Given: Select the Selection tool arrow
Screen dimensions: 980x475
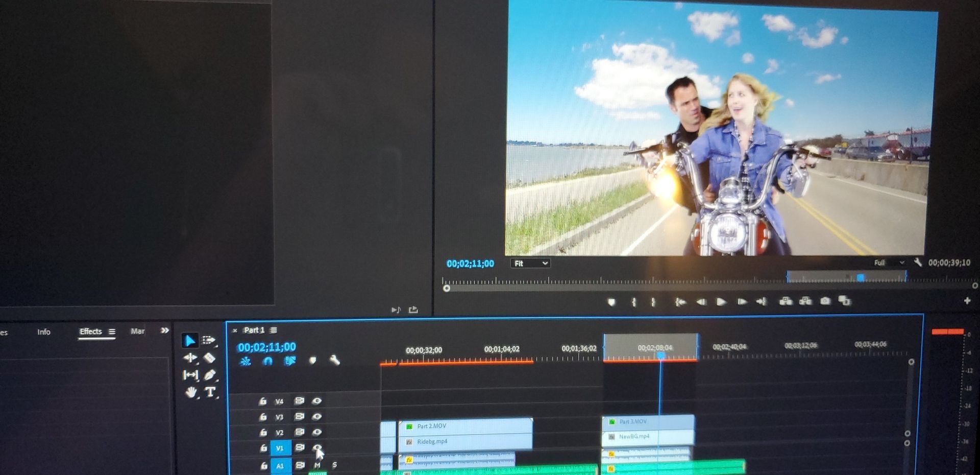Looking at the screenshot, I should pos(189,340).
